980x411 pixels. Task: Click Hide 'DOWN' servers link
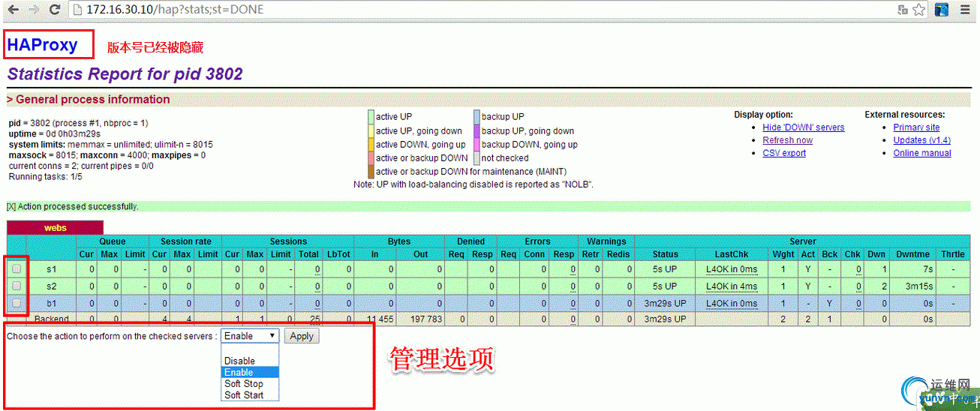tap(803, 127)
